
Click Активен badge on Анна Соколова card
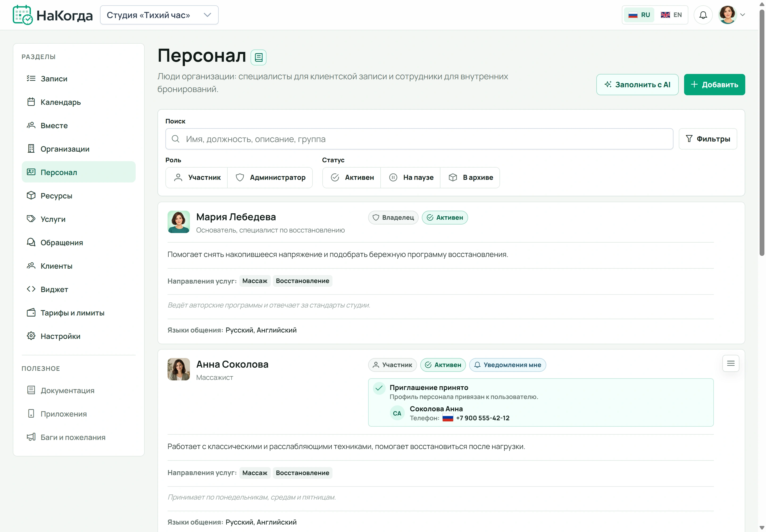(x=443, y=365)
